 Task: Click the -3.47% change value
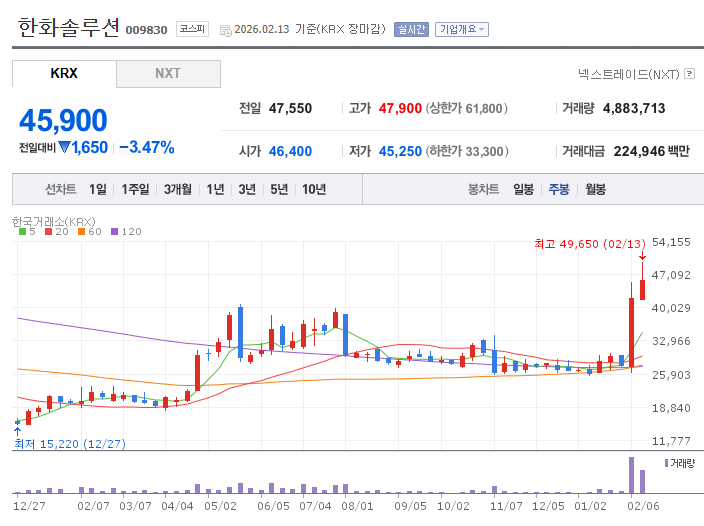[x=147, y=147]
